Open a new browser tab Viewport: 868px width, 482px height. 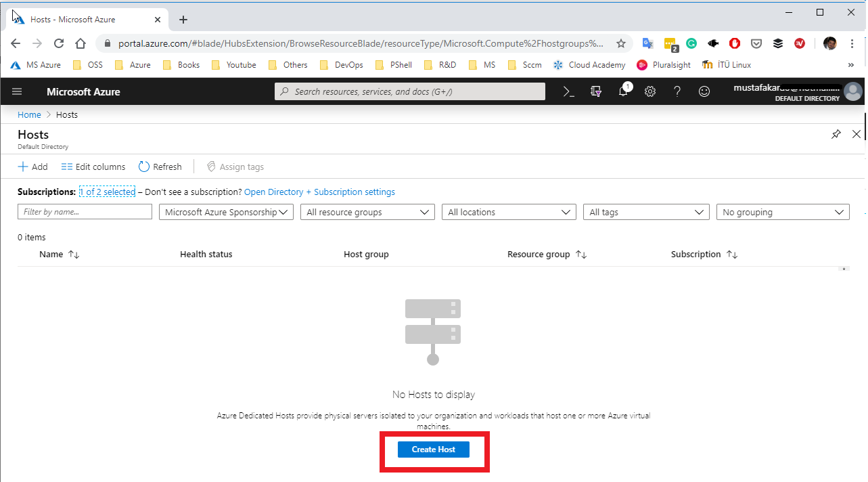tap(183, 20)
